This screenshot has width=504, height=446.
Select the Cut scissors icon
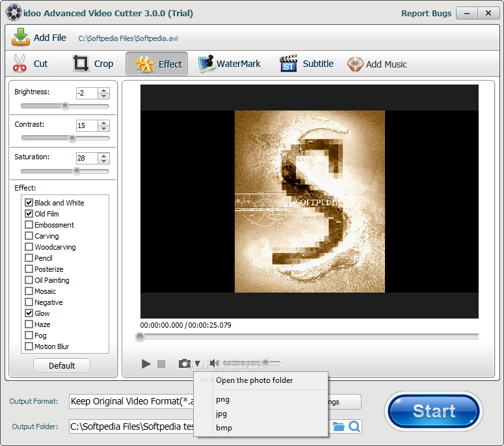tap(20, 63)
